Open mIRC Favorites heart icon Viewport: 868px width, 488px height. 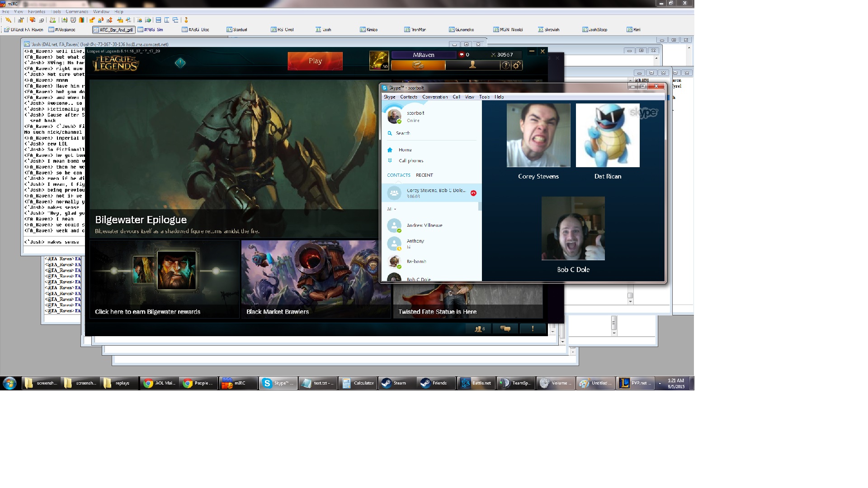coord(33,20)
